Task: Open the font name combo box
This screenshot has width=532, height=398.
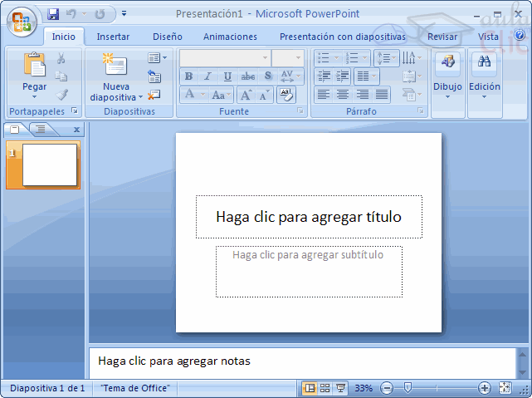Action: click(225, 58)
